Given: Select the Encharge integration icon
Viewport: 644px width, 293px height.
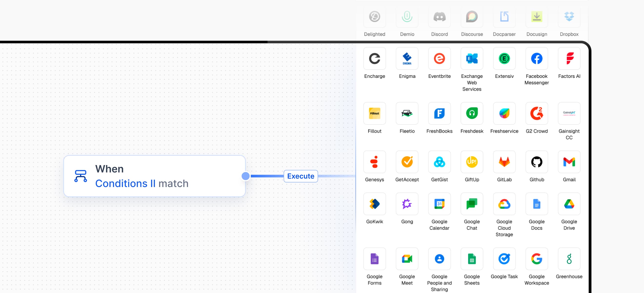Looking at the screenshot, I should (x=374, y=59).
